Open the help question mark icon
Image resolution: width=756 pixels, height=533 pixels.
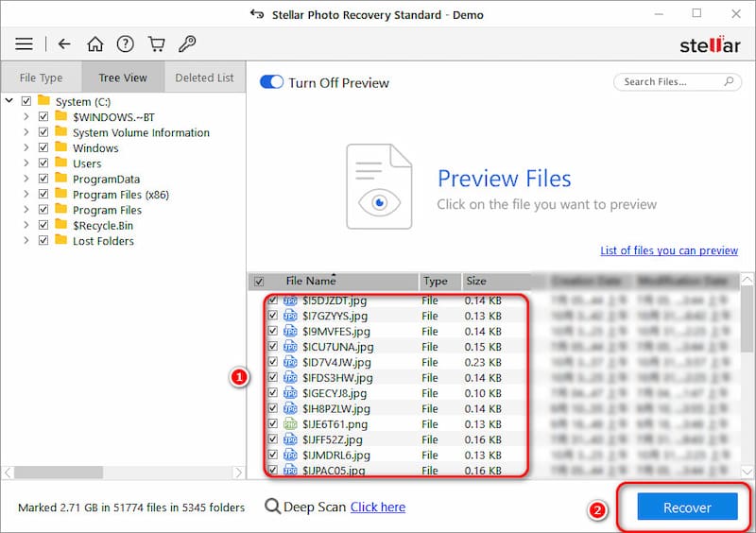(126, 43)
